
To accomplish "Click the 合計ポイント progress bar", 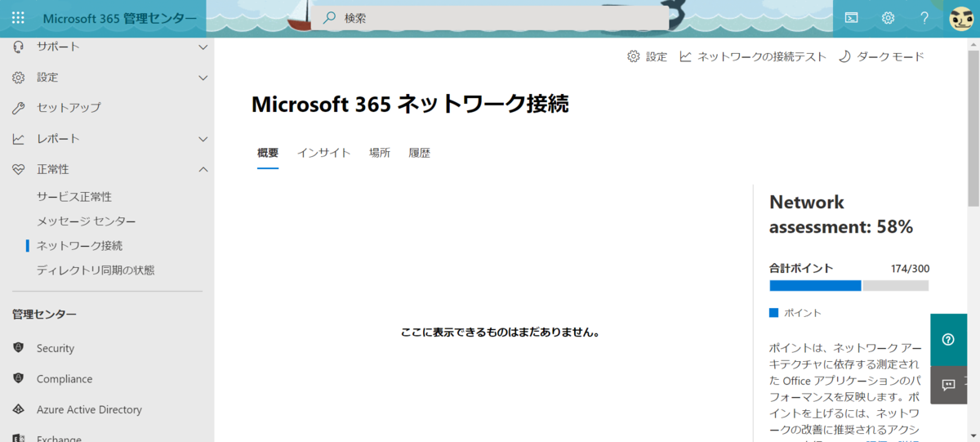I will tap(849, 285).
